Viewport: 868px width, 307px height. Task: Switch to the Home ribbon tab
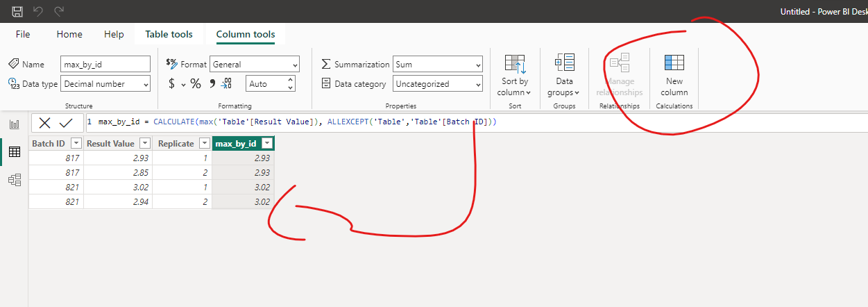click(69, 34)
